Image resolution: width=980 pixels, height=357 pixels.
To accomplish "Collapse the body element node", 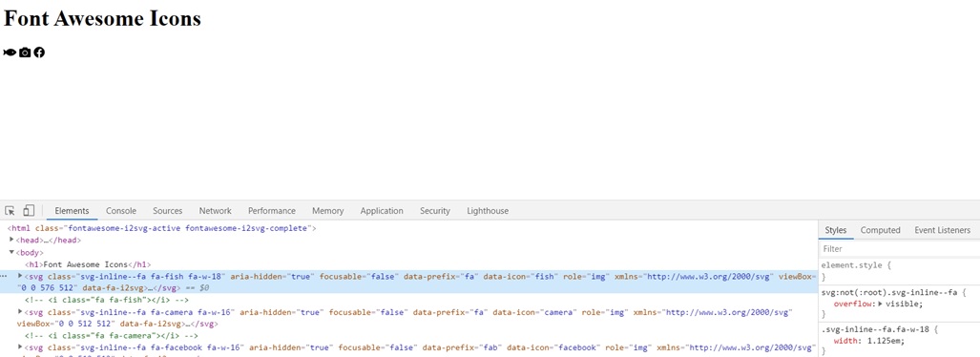I will (x=11, y=252).
